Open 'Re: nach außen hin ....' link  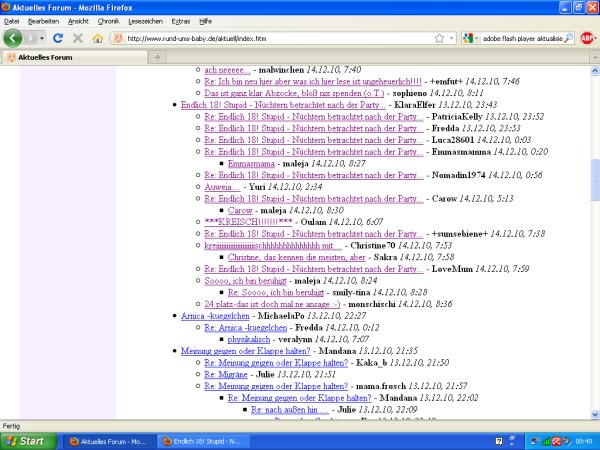tap(290, 410)
